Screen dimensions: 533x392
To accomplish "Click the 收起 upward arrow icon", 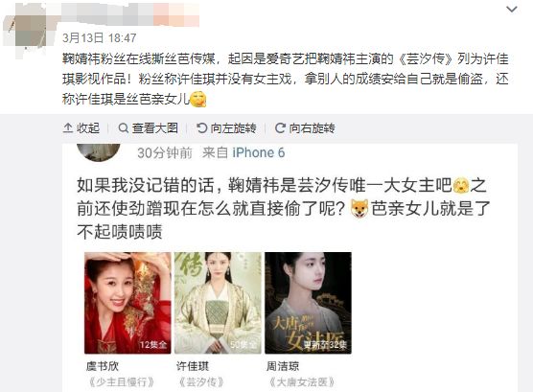I will coord(68,128).
